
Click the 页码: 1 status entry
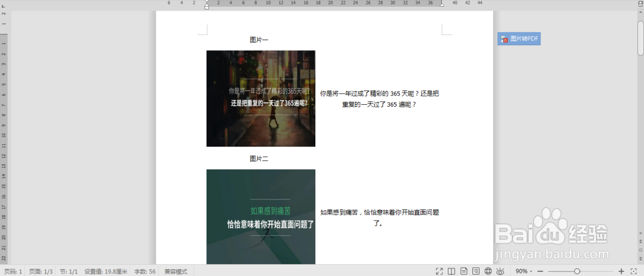[13, 272]
